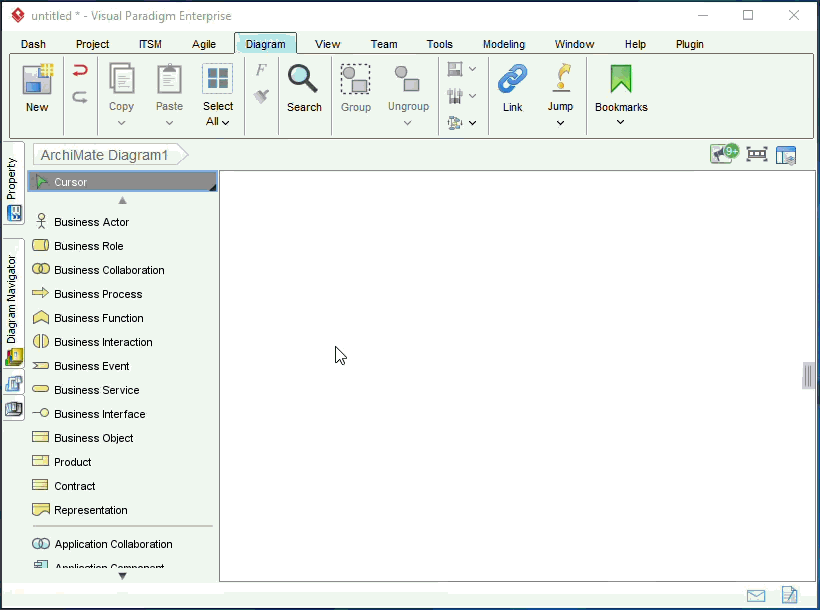Screen dimensions: 820x610
Task: Click the green Bookmarks icon
Action: pyautogui.click(x=621, y=79)
